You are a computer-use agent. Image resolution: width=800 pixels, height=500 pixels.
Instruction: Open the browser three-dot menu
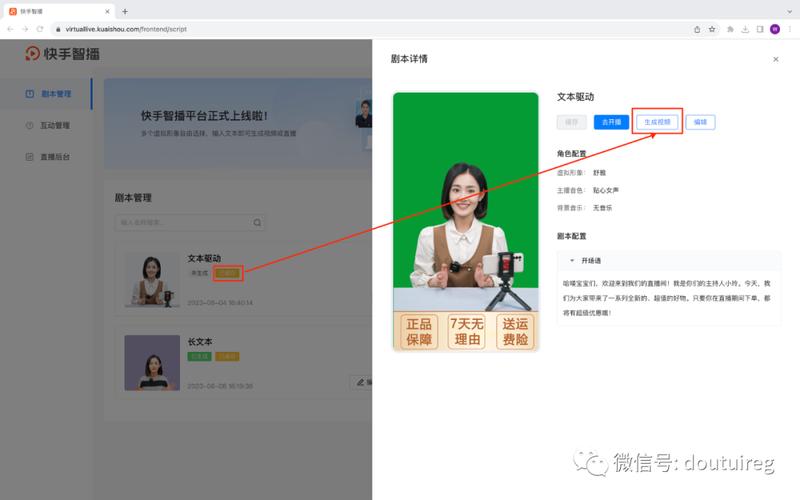pyautogui.click(x=790, y=29)
